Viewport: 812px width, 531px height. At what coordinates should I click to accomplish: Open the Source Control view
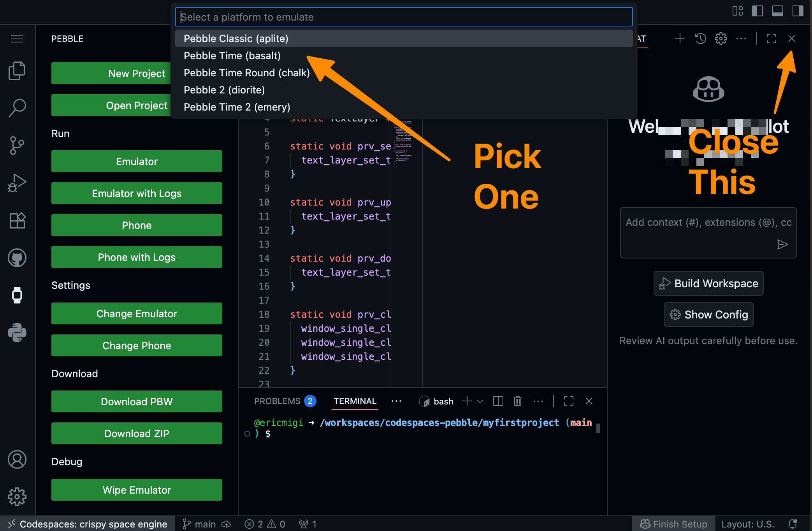[x=17, y=146]
